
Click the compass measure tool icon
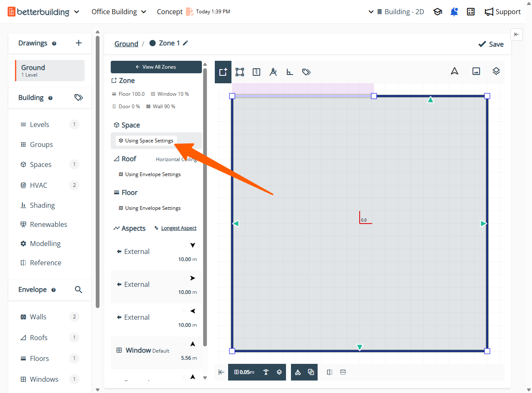[x=273, y=72]
